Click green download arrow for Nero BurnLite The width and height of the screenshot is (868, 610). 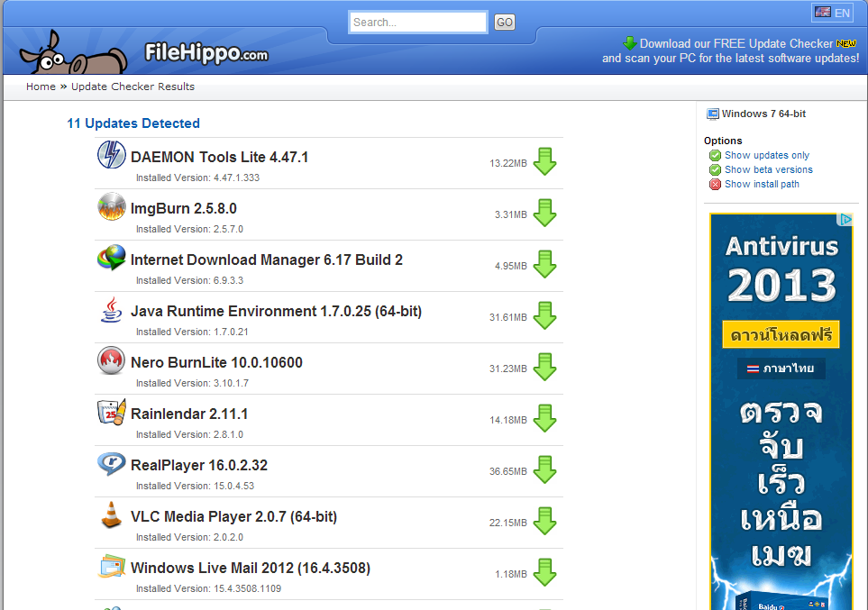coord(544,367)
